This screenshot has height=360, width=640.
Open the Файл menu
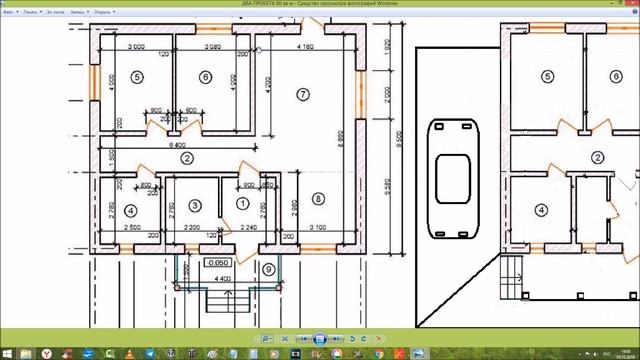coord(11,12)
